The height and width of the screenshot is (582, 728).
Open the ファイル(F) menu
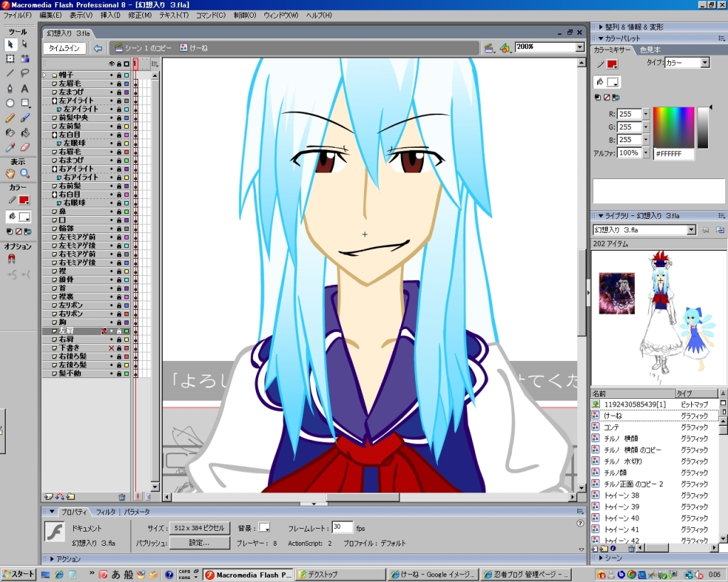[18, 16]
